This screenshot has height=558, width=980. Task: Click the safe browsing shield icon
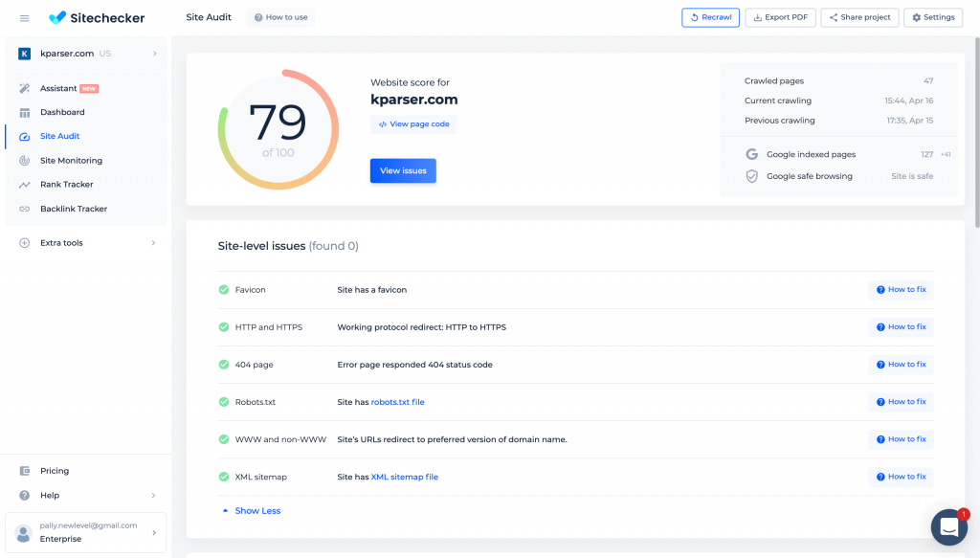point(752,176)
